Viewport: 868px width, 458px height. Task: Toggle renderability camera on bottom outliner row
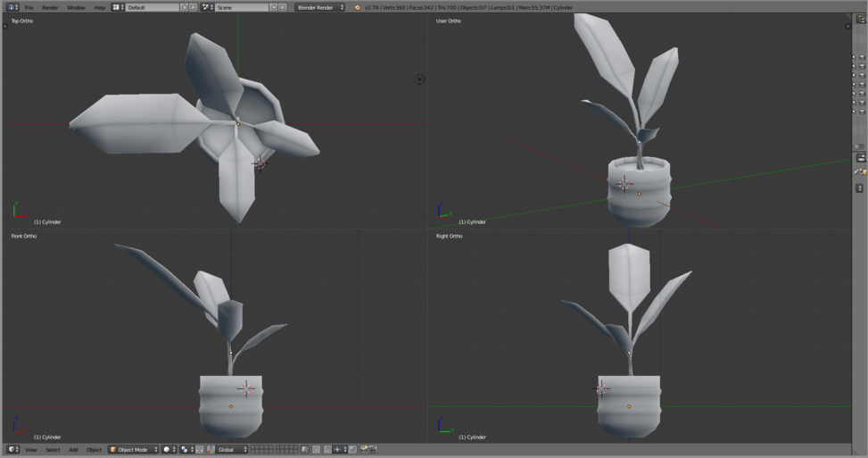[863, 112]
